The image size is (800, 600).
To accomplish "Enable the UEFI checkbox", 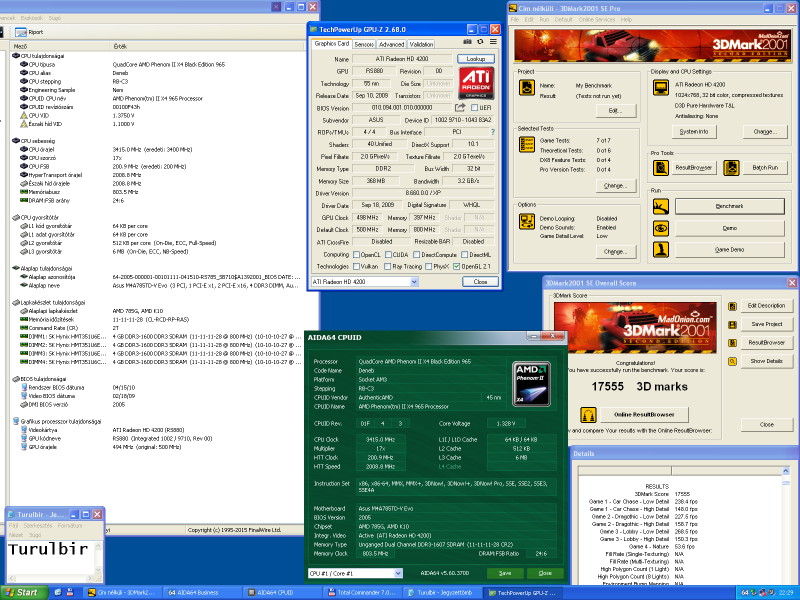I will click(x=475, y=107).
